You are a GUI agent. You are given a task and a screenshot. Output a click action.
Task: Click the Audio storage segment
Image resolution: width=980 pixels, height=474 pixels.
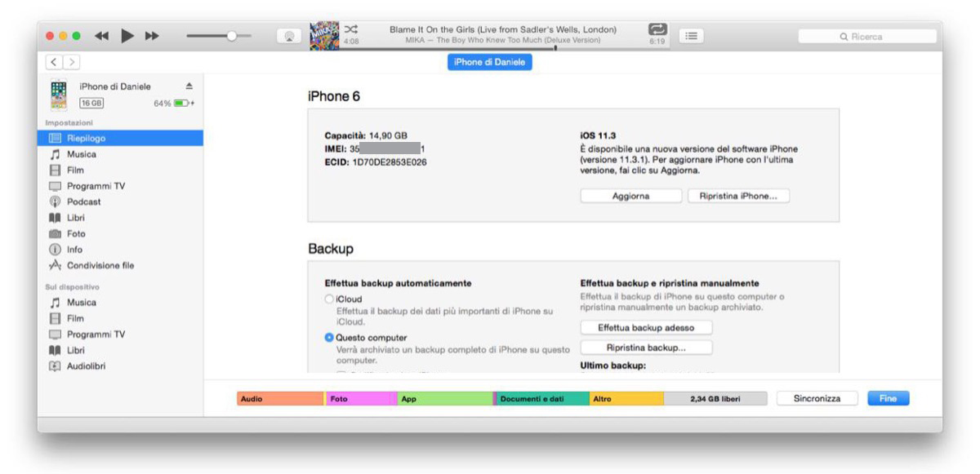[280, 399]
